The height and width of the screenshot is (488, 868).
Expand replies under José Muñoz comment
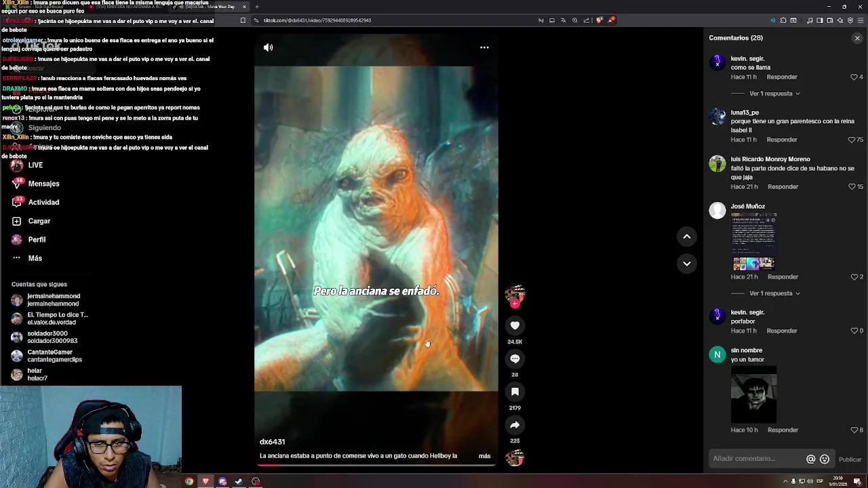(774, 293)
